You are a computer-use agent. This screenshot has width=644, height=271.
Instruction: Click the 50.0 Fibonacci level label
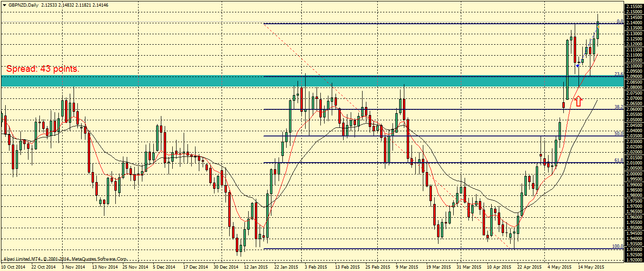[618, 134]
